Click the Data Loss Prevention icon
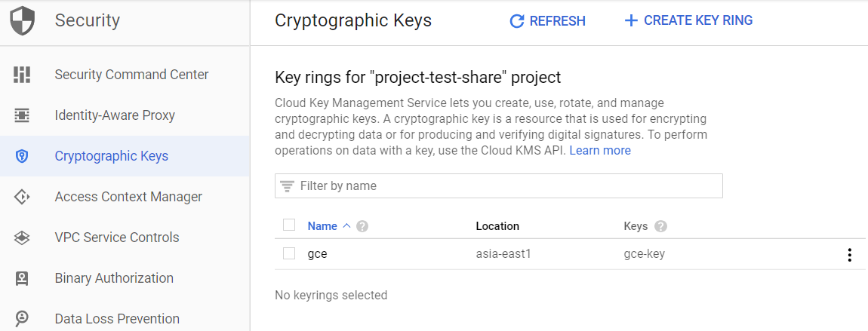The image size is (868, 331). (22, 319)
